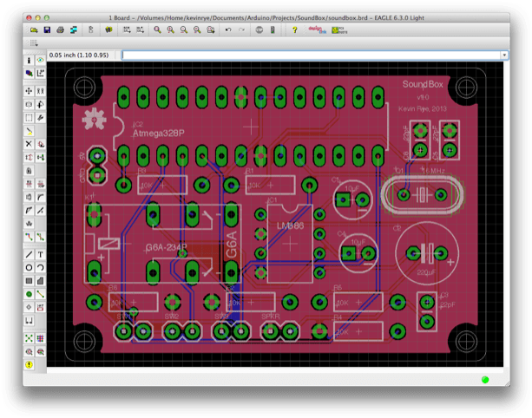The width and height of the screenshot is (532, 418).
Task: Start the Autorouter
Action: 41,338
